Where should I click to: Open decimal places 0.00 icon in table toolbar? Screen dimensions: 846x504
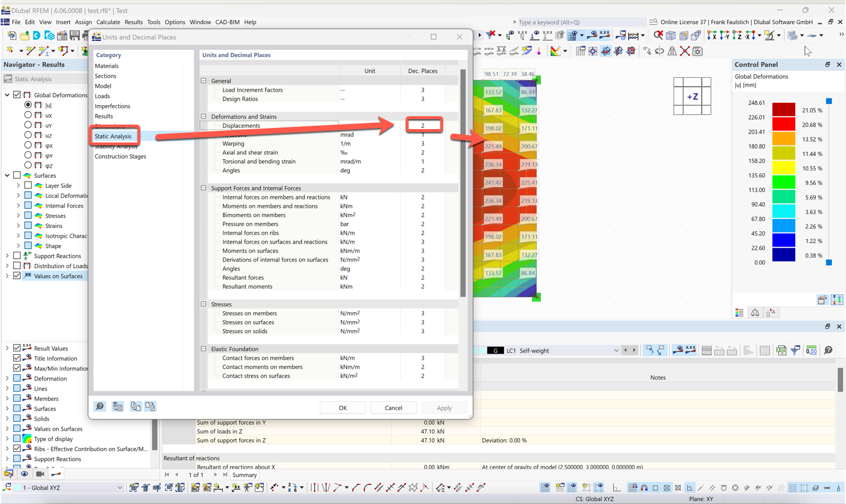click(811, 351)
